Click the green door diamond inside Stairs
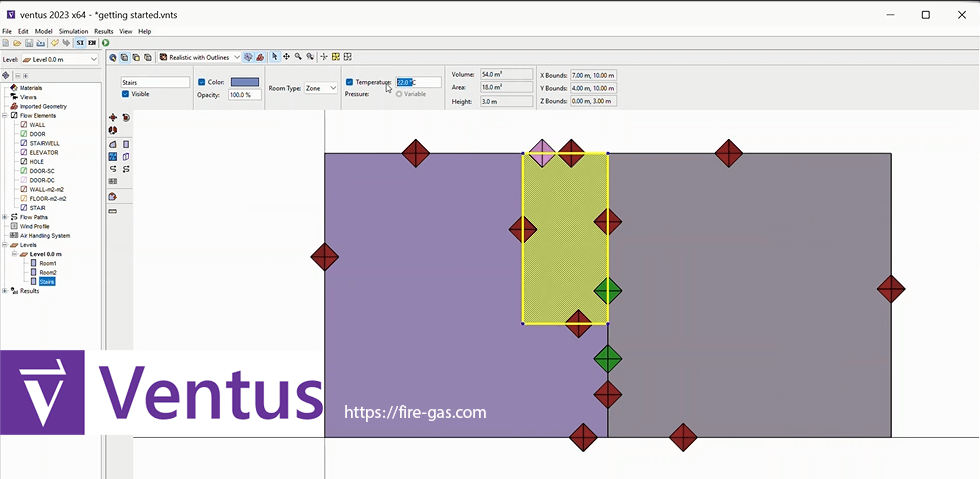 coord(608,290)
